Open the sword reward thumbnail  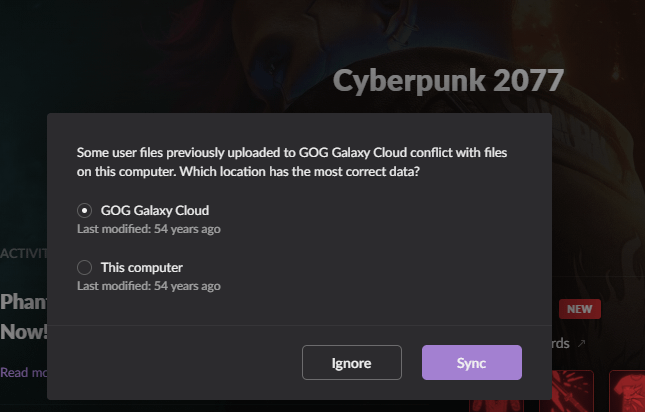pos(566,391)
